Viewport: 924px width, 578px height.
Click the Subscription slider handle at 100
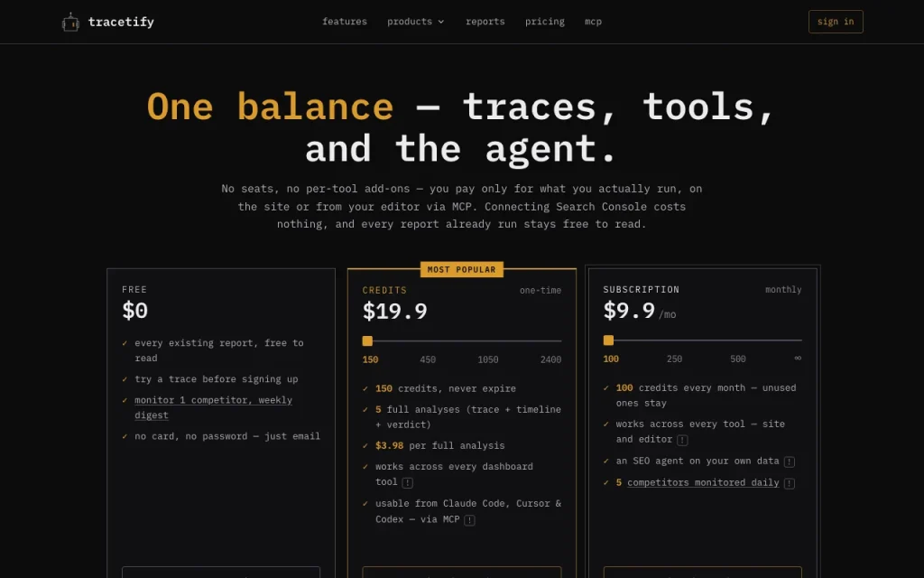tap(608, 340)
